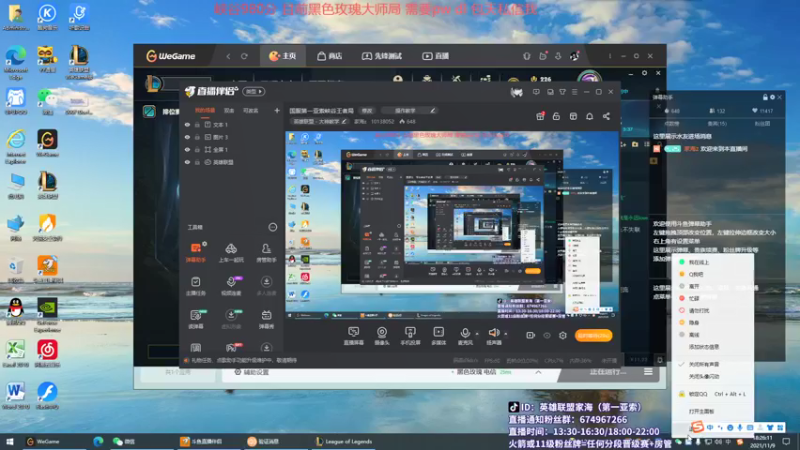Click the 修改 button beside the stream title

[367, 111]
